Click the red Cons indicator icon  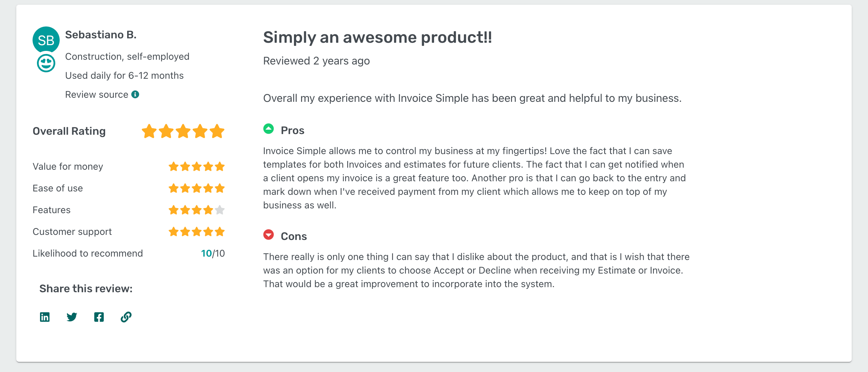(x=268, y=235)
